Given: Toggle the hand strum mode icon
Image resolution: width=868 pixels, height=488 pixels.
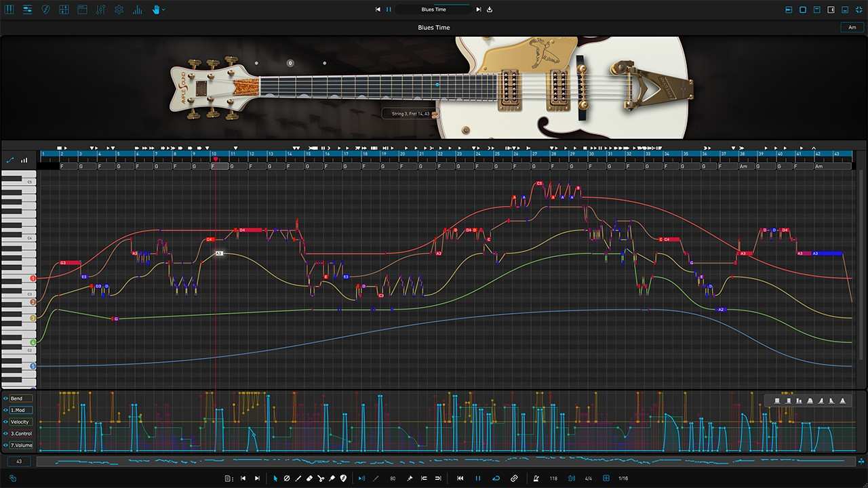Looking at the screenshot, I should pos(157,9).
